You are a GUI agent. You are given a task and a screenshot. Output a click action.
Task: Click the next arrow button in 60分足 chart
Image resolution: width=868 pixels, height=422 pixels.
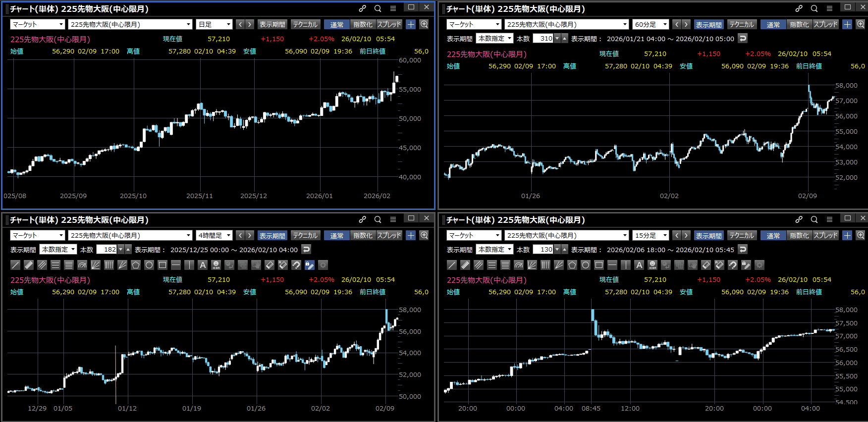pos(686,24)
